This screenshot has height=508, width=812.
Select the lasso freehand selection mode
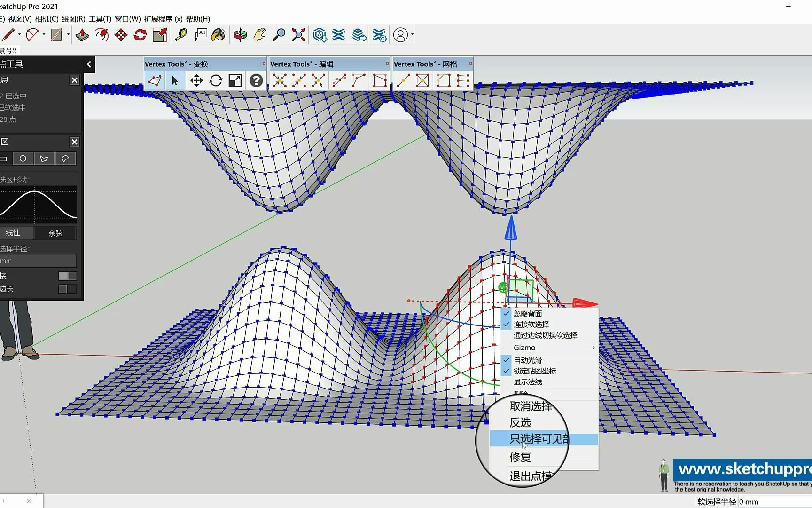(65, 159)
